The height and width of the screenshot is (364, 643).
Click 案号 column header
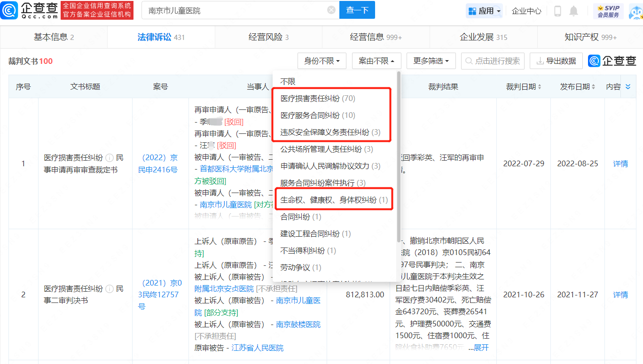point(160,87)
